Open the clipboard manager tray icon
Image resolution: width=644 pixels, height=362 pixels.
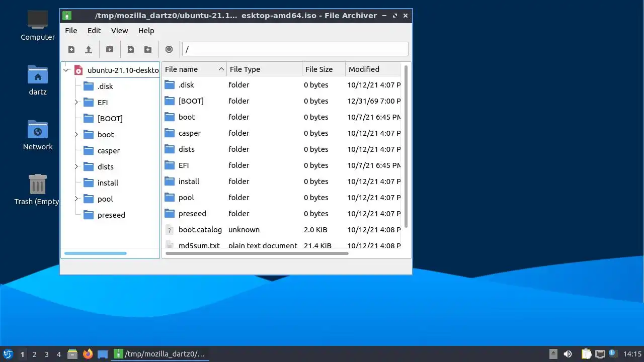586,354
